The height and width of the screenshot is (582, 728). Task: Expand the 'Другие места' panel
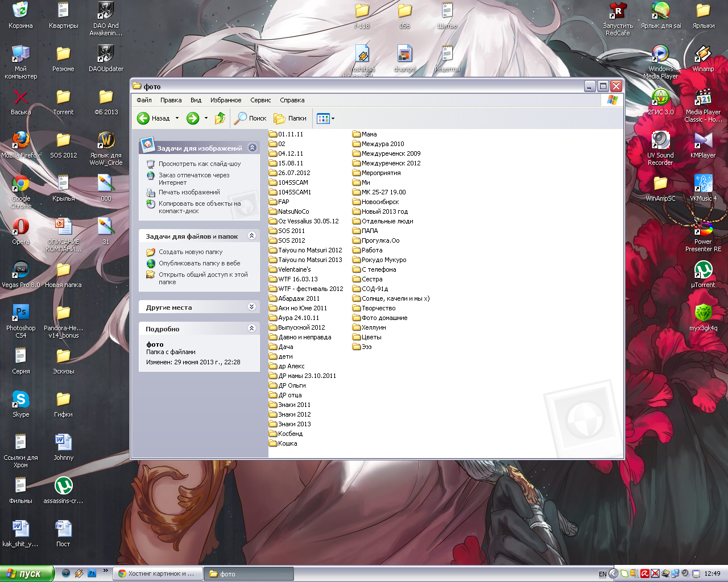252,307
